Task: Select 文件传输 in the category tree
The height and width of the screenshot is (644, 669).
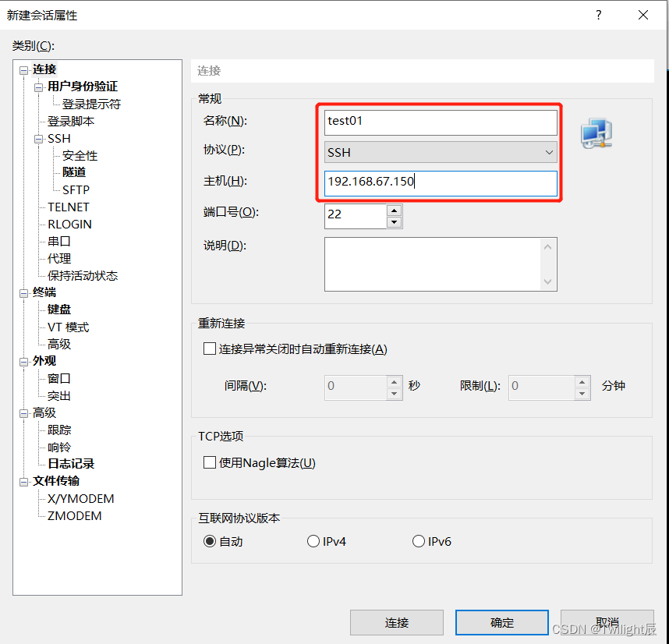Action: tap(56, 481)
